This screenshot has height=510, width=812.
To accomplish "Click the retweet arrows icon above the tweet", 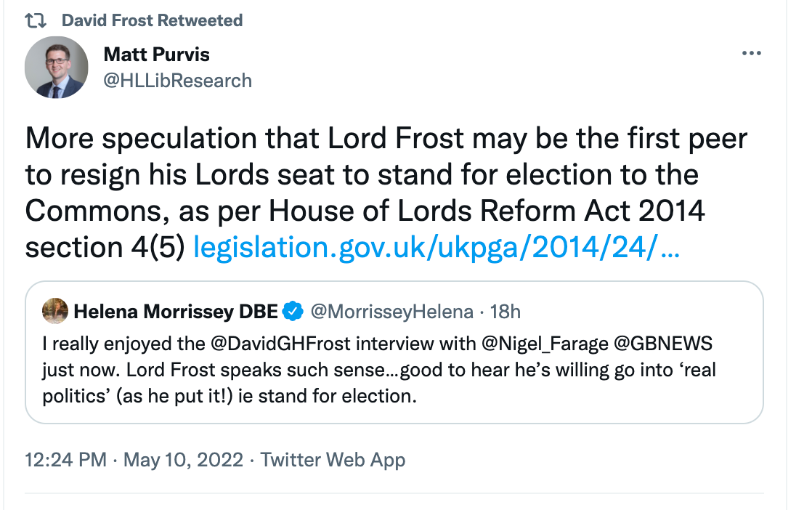I will pos(36,20).
